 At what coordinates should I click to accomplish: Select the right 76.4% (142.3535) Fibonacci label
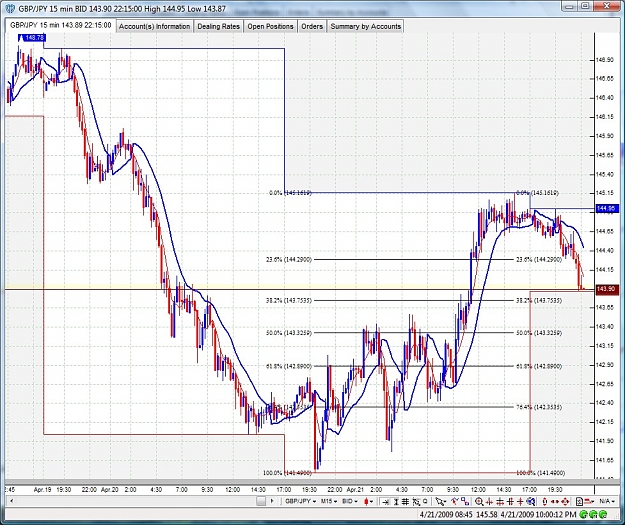539,407
